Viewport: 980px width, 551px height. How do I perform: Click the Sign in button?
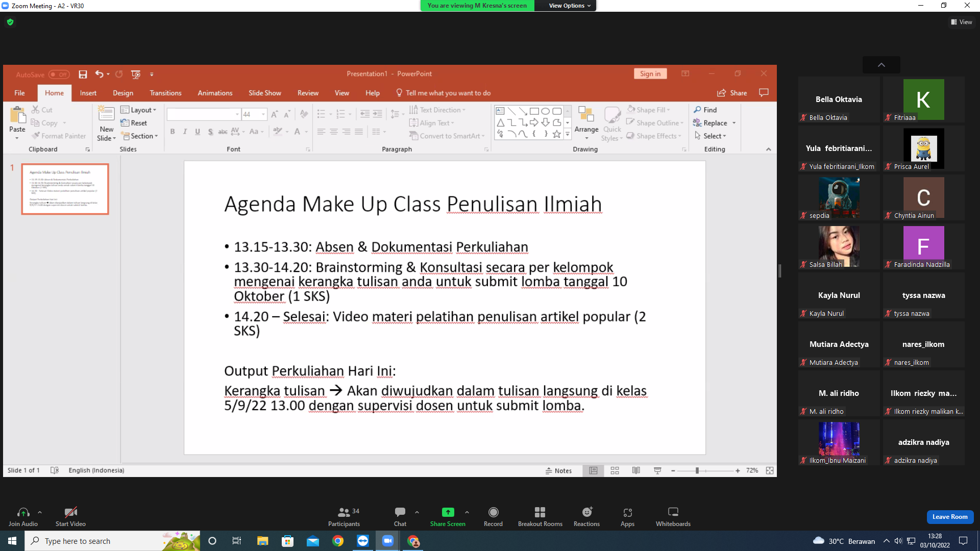point(650,73)
